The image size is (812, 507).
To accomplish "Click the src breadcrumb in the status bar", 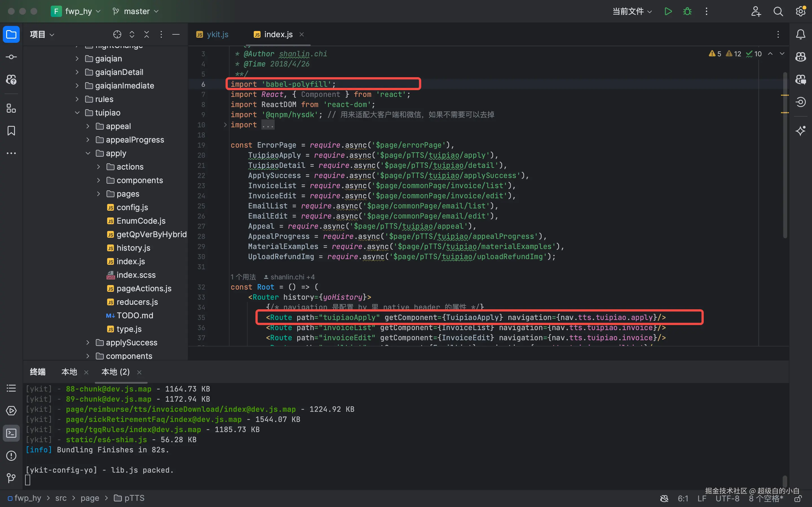I will [x=61, y=498].
